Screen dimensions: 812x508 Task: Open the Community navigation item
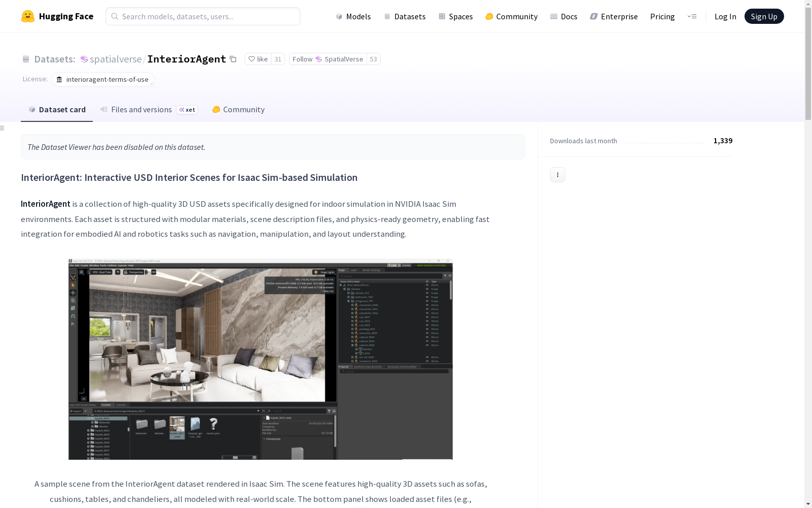[511, 16]
